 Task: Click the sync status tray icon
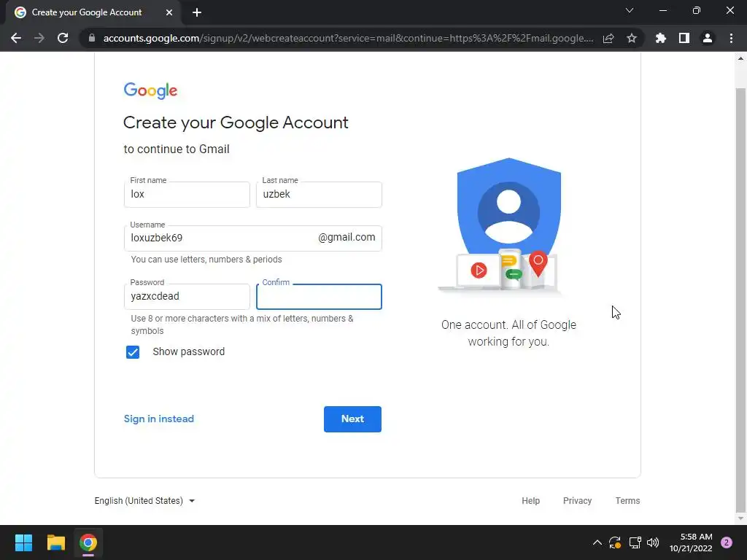click(615, 542)
